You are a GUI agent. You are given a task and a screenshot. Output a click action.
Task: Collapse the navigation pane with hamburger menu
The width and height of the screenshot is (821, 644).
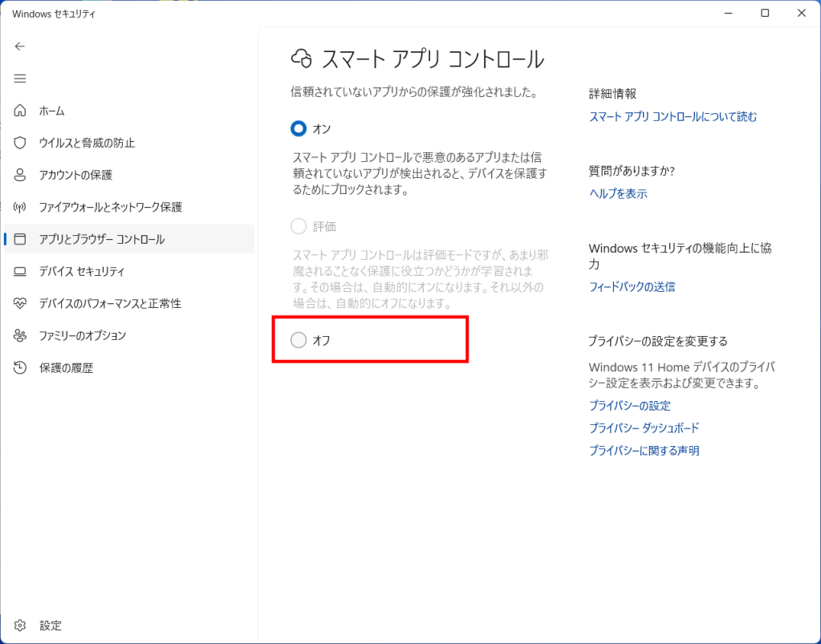click(x=19, y=78)
